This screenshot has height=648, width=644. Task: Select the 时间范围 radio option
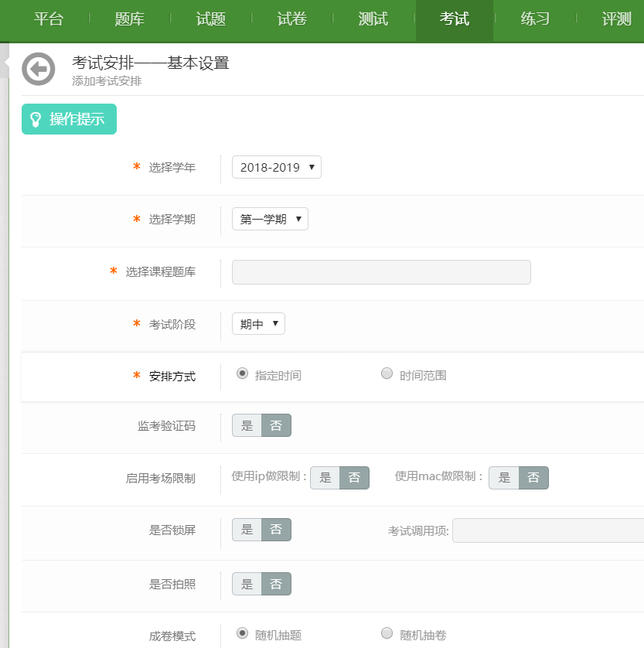coord(387,374)
